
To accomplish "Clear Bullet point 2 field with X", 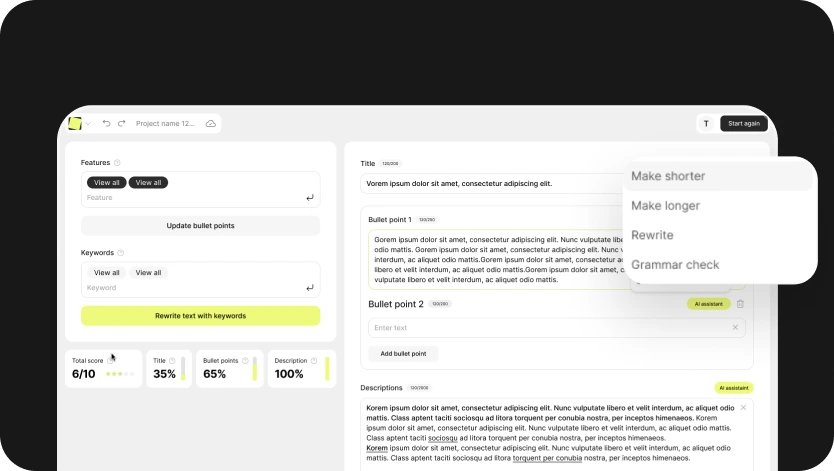I will (735, 327).
